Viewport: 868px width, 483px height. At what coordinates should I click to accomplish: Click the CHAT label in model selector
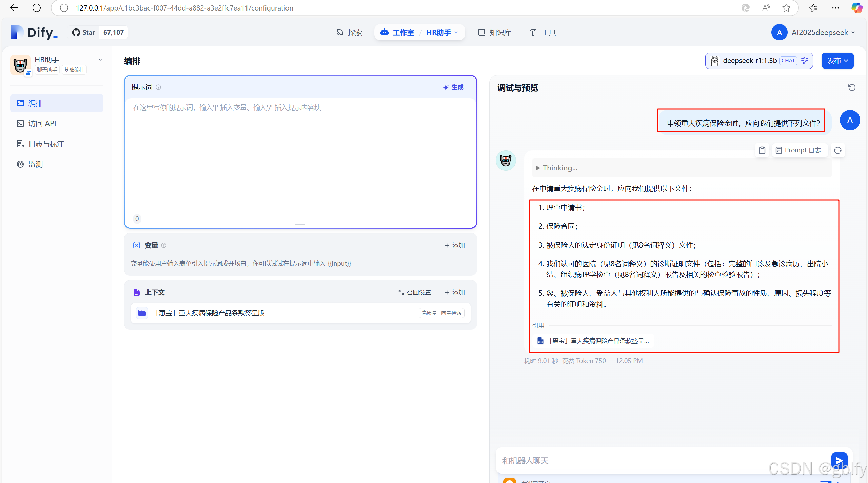[x=788, y=61]
